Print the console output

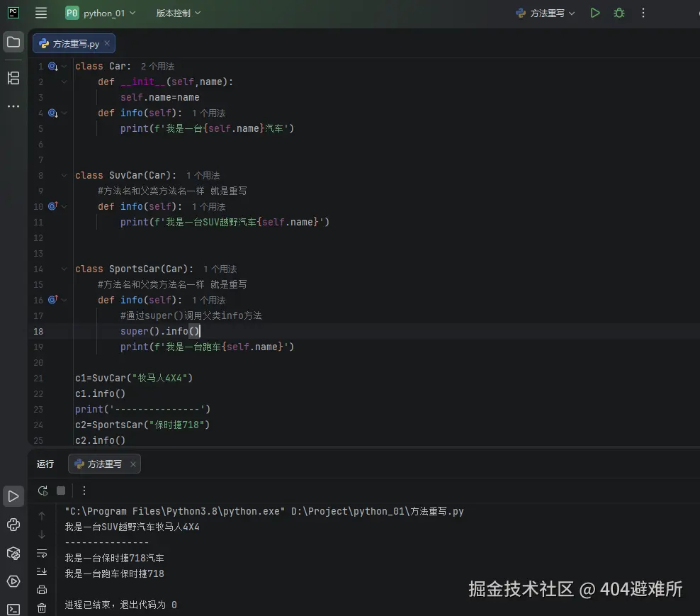coord(42,590)
